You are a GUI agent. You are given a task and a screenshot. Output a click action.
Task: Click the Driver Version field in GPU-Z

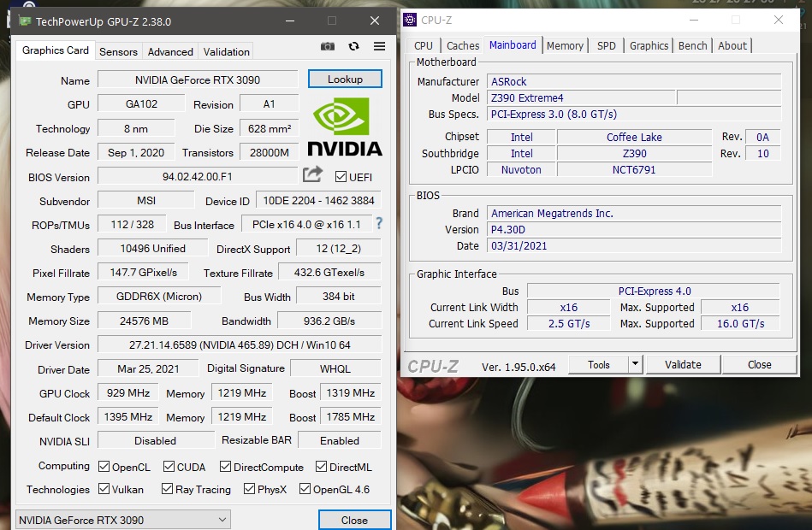pyautogui.click(x=240, y=344)
